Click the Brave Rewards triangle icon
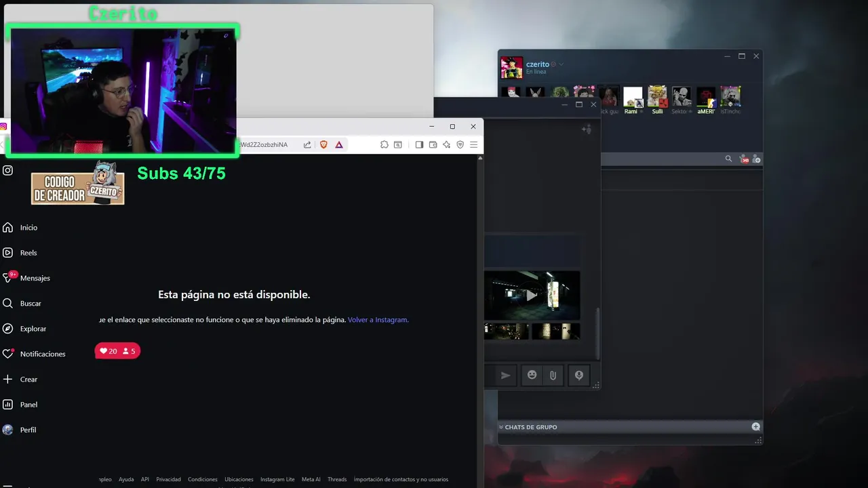The height and width of the screenshot is (488, 868). (338, 144)
